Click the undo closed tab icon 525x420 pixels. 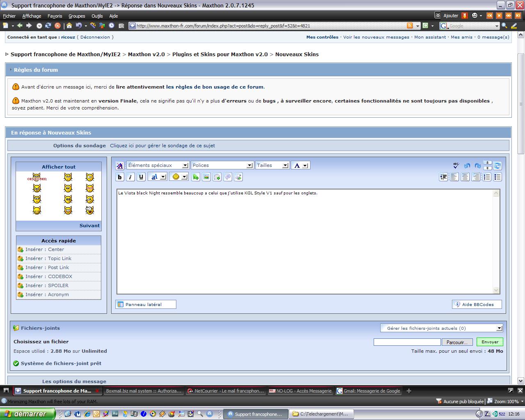(x=78, y=25)
